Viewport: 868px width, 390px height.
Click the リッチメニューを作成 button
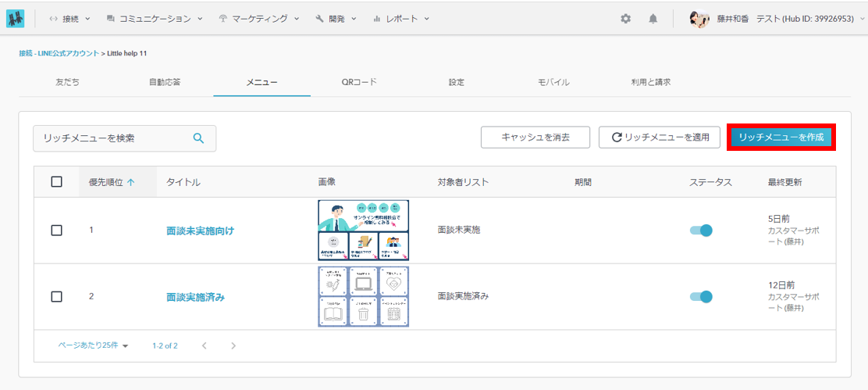coord(781,138)
